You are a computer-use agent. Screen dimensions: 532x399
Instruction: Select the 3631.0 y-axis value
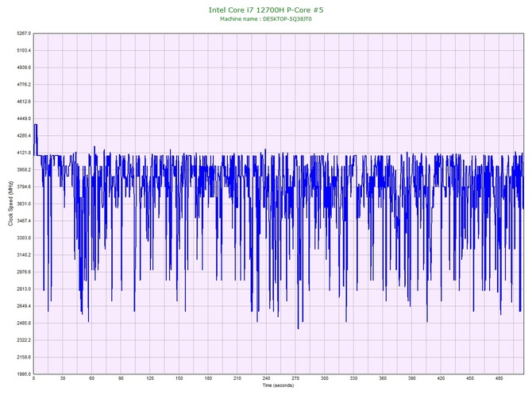coord(24,203)
